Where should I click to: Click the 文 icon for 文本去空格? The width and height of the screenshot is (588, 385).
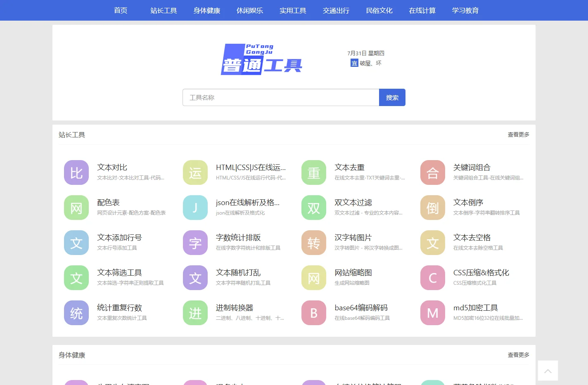click(433, 243)
